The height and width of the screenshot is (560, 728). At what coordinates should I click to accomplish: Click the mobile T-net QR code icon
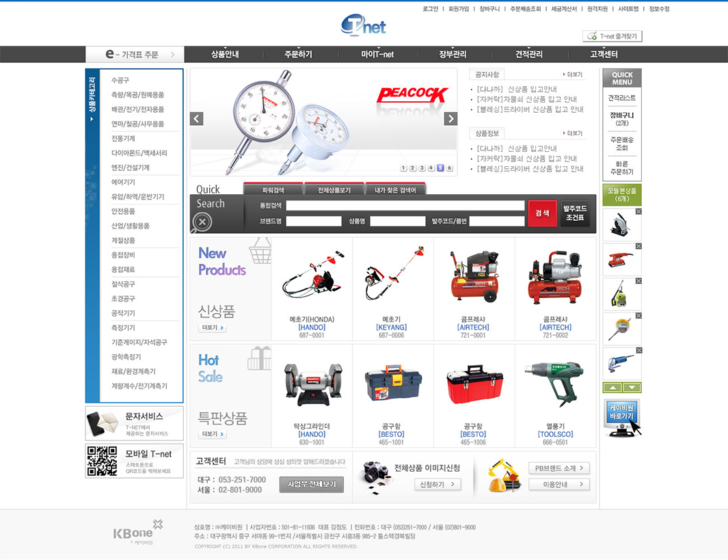tap(102, 461)
